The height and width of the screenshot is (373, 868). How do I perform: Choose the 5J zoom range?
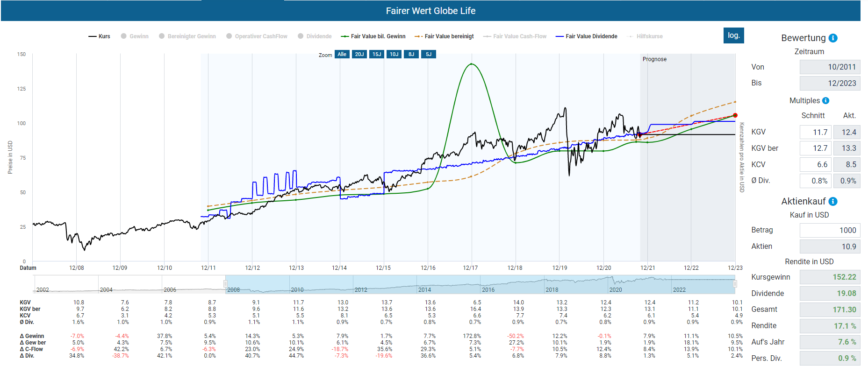(x=429, y=54)
